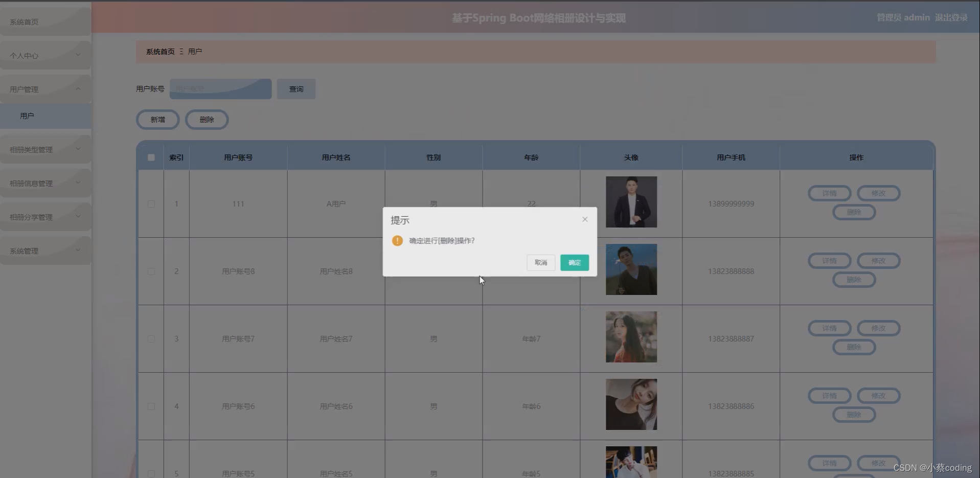Click 删除 in the 用户账号6 row
The height and width of the screenshot is (478, 980).
pyautogui.click(x=854, y=415)
